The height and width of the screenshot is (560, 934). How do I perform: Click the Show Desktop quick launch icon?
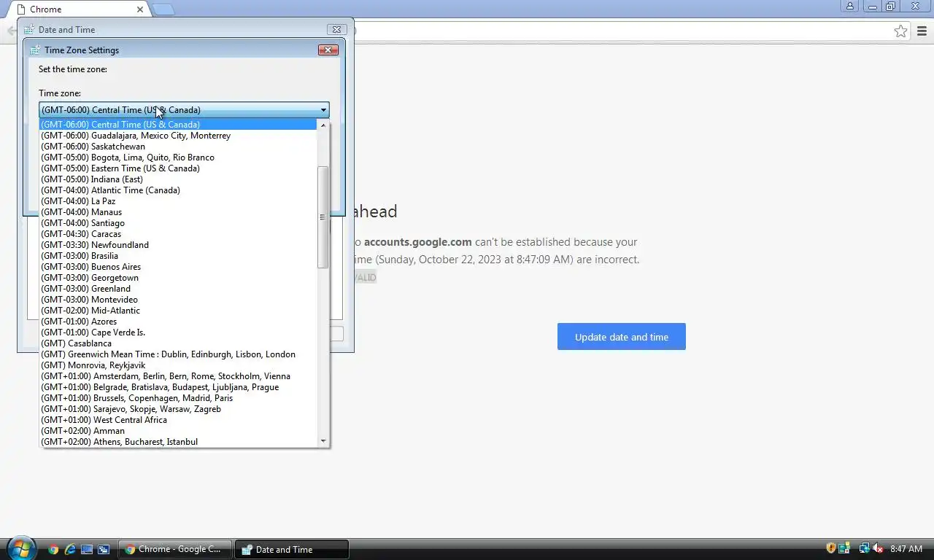click(87, 549)
